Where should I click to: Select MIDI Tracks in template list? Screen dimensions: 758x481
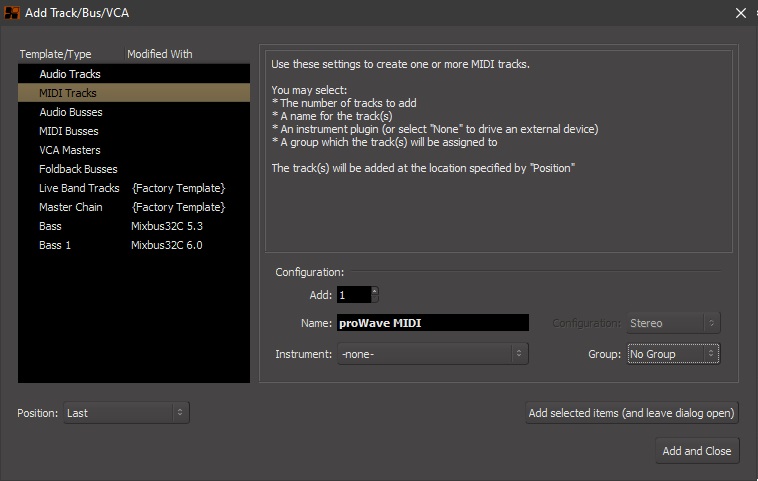tap(134, 93)
